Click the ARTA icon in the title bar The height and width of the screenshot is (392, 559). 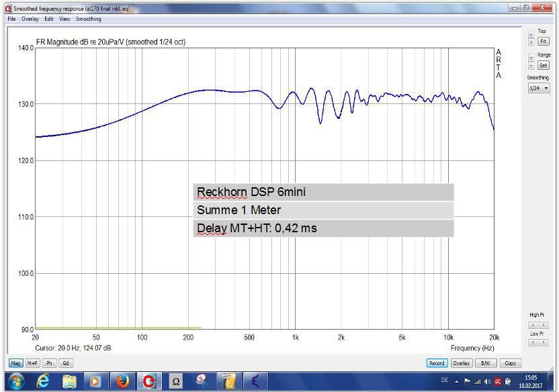tap(8, 9)
